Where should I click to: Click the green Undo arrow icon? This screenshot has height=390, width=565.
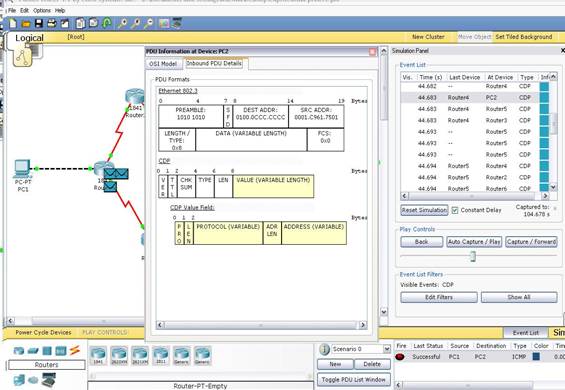tap(107, 23)
